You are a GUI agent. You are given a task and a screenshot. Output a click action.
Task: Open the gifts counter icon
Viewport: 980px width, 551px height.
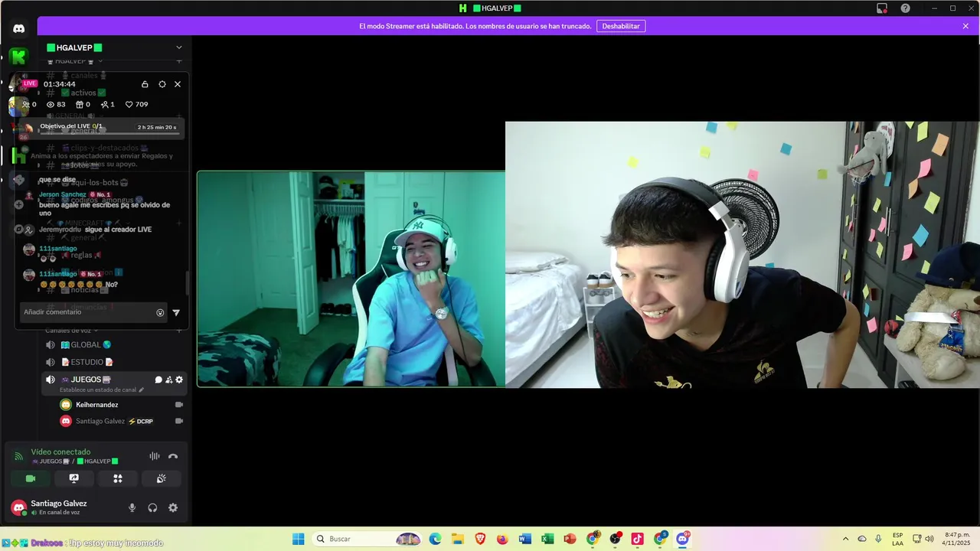coord(83,105)
